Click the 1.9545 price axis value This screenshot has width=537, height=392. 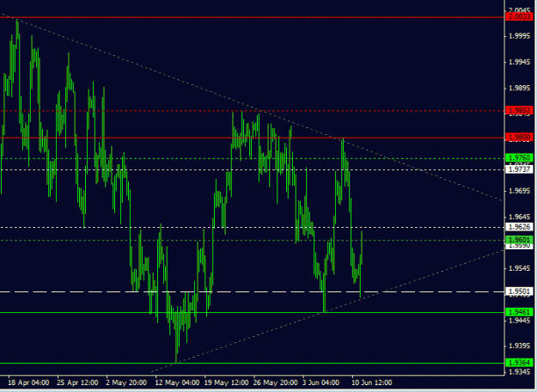519,268
